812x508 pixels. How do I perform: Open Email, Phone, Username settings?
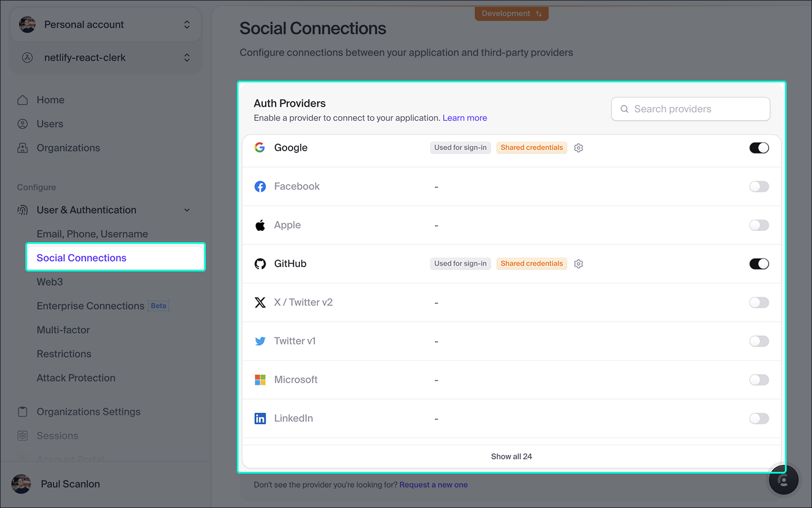[92, 234]
